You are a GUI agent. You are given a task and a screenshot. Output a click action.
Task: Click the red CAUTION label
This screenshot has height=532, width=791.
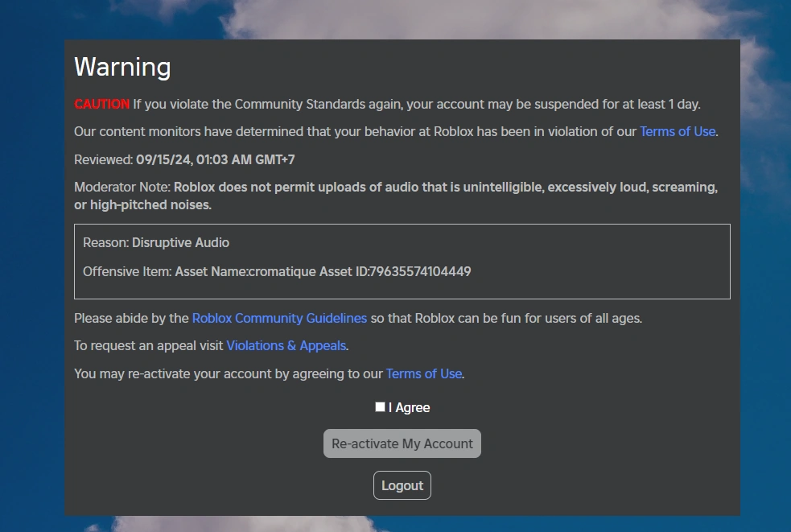(x=101, y=104)
